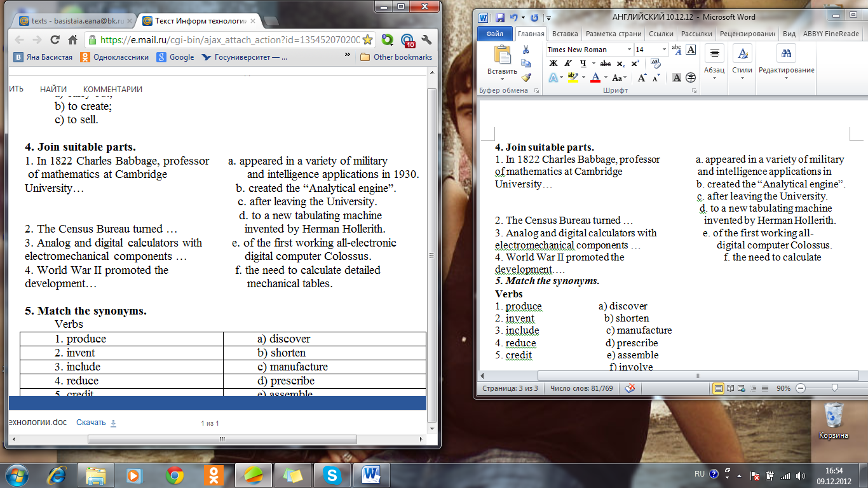Open Skype from the taskbar
Viewport: 868px width, 488px height.
click(x=331, y=475)
